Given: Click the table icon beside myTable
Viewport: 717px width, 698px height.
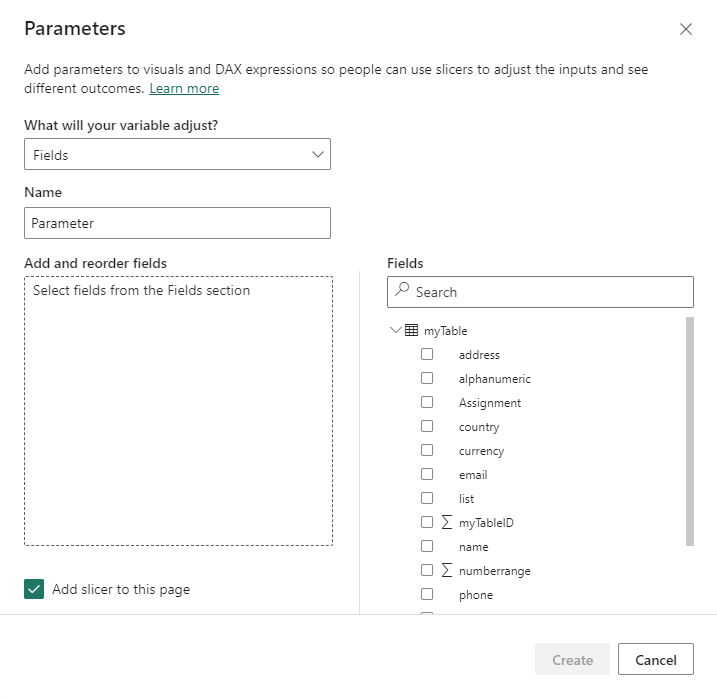Looking at the screenshot, I should [x=411, y=331].
